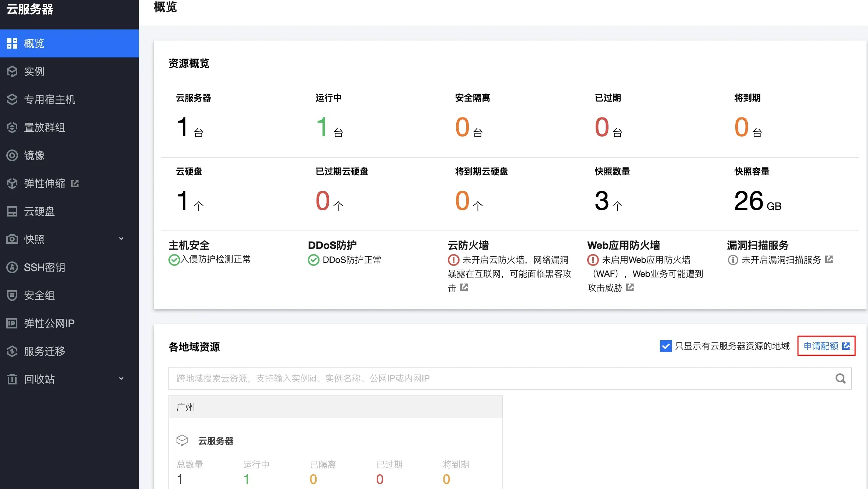Open 实例 in the sidebar
The width and height of the screenshot is (868, 489).
pyautogui.click(x=69, y=71)
